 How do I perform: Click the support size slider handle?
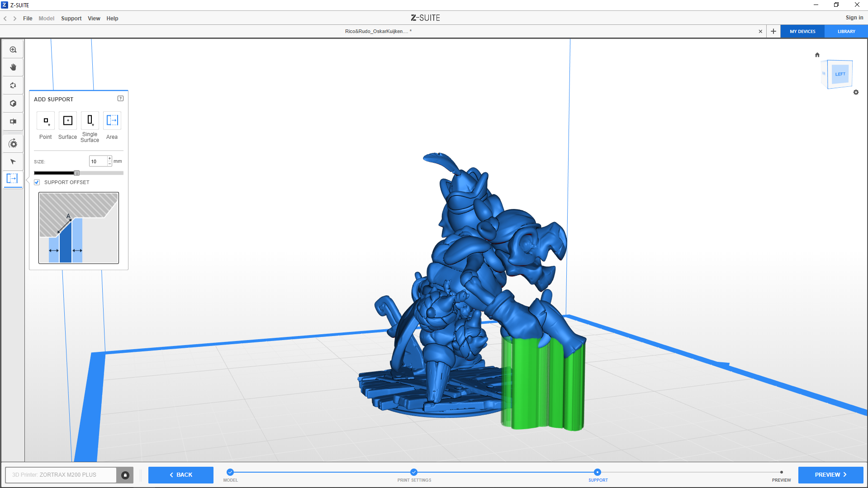click(77, 173)
